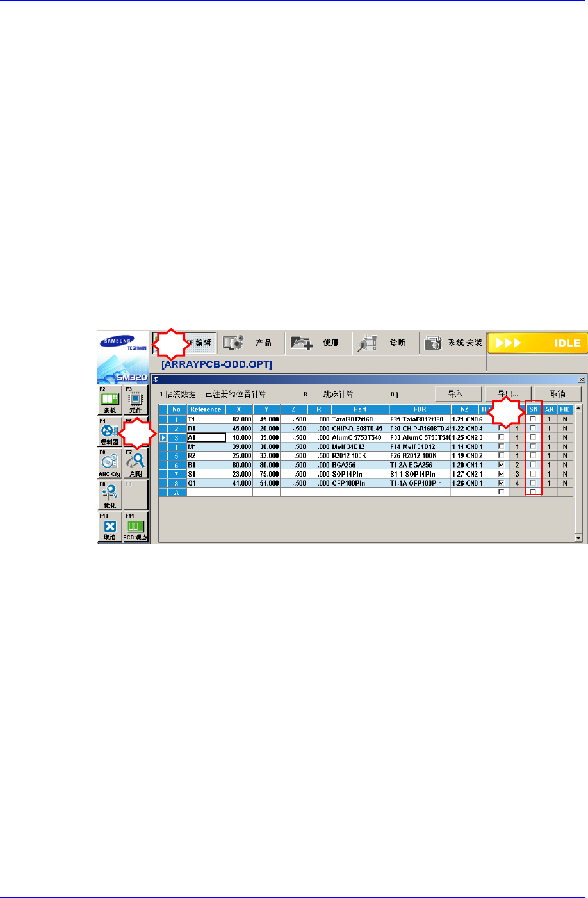This screenshot has width=588, height=898.
Task: Click reference cell Q1
Action: [x=206, y=483]
